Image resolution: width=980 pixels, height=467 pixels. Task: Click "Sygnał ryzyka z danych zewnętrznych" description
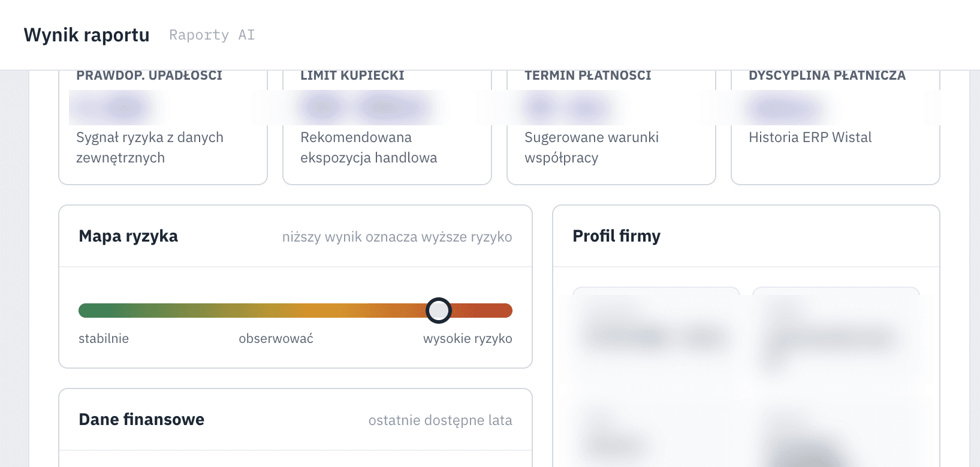tap(150, 147)
